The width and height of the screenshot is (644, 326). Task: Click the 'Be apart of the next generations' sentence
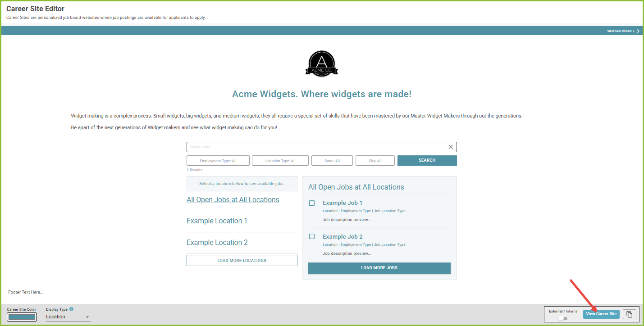coord(174,127)
